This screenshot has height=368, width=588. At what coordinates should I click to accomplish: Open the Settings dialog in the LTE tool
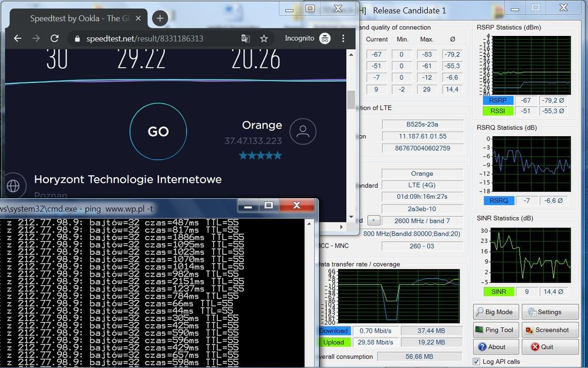click(549, 312)
